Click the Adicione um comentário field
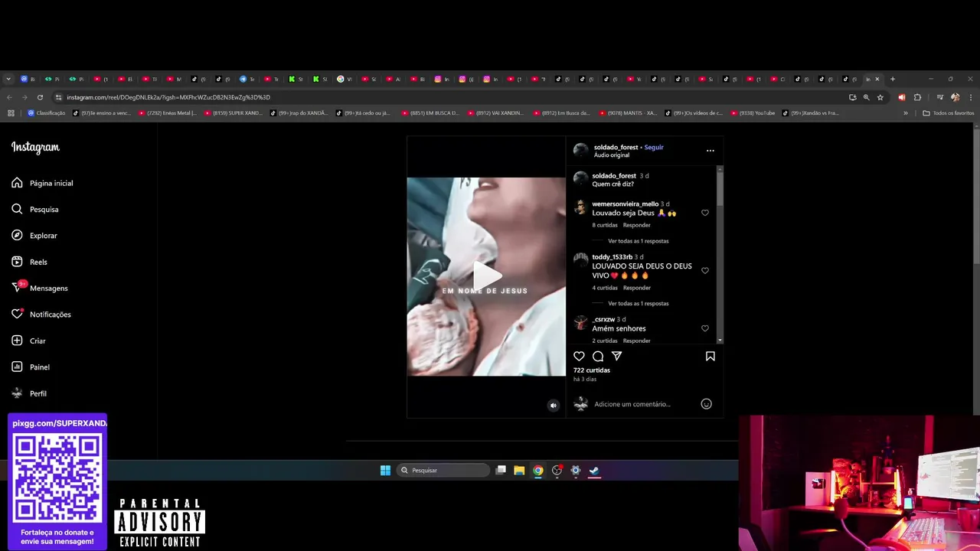 (632, 404)
